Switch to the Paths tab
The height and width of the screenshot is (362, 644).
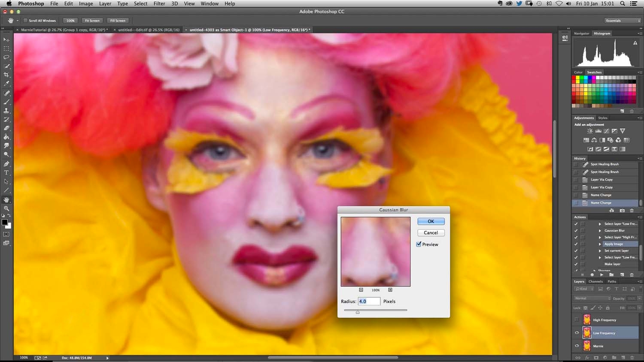(x=612, y=281)
